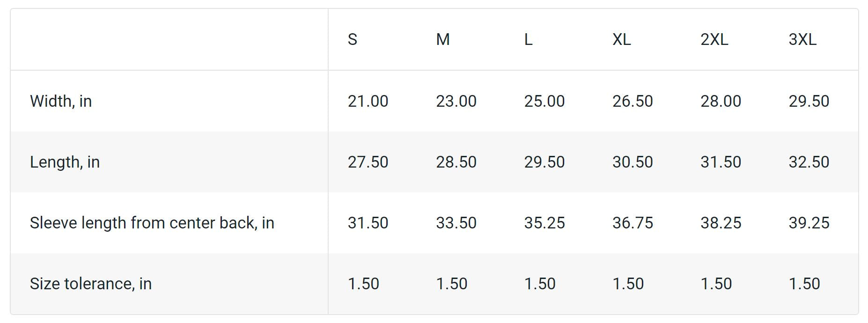
Task: Select the 35.25 sleeve length value
Action: [544, 223]
